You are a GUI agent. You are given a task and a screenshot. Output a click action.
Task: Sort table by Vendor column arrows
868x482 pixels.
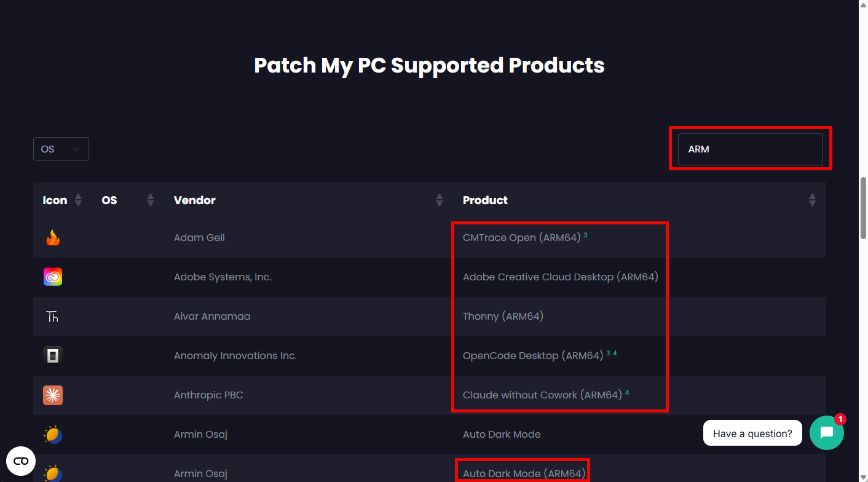coord(440,200)
